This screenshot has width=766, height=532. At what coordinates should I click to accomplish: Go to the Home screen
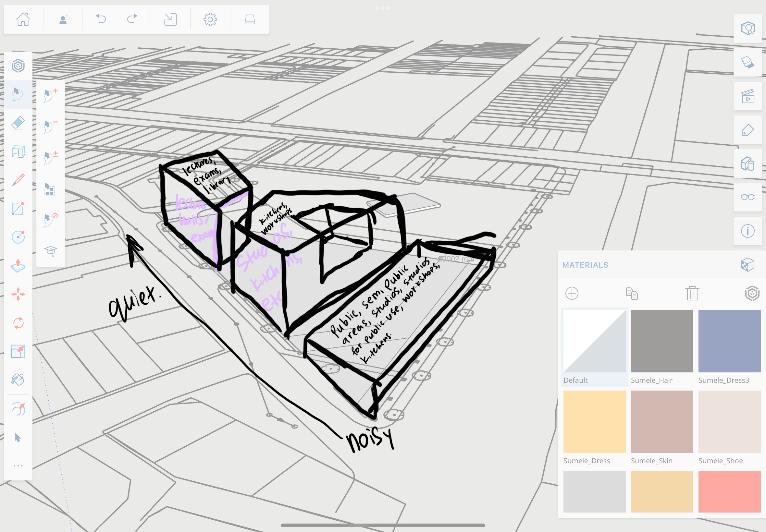point(23,20)
